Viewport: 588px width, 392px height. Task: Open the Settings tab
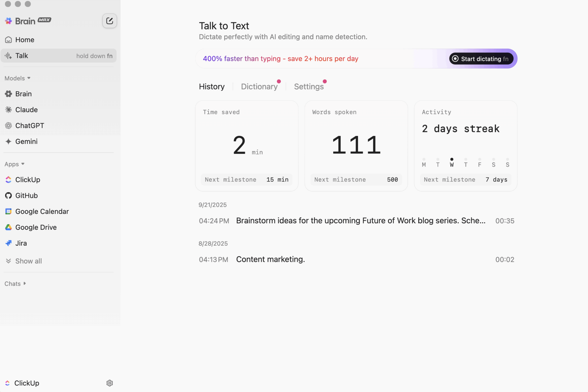point(309,86)
